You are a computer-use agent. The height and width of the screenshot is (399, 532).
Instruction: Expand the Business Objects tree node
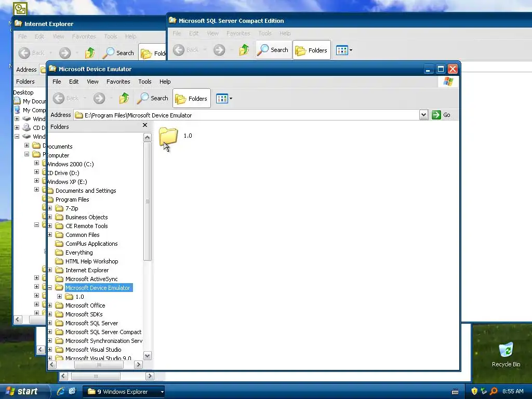click(x=50, y=217)
